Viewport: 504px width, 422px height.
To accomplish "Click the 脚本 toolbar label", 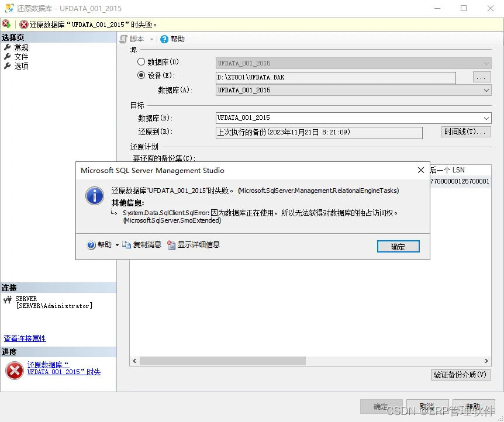I will (x=137, y=39).
